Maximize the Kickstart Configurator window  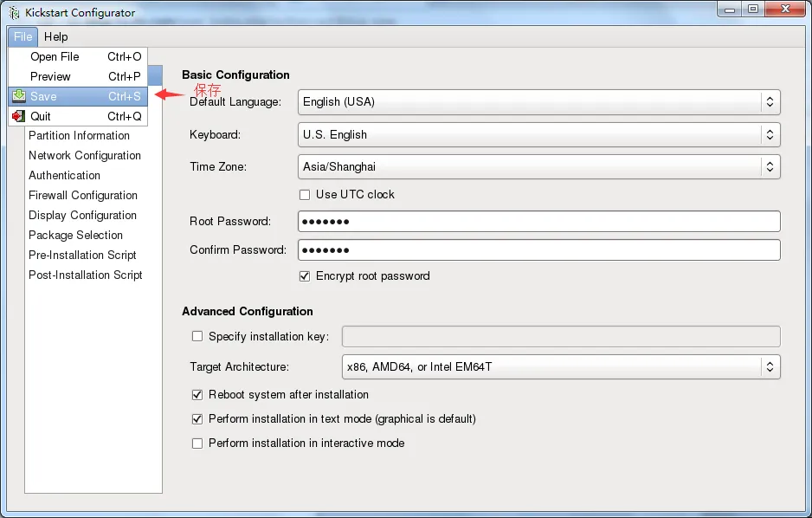(753, 10)
